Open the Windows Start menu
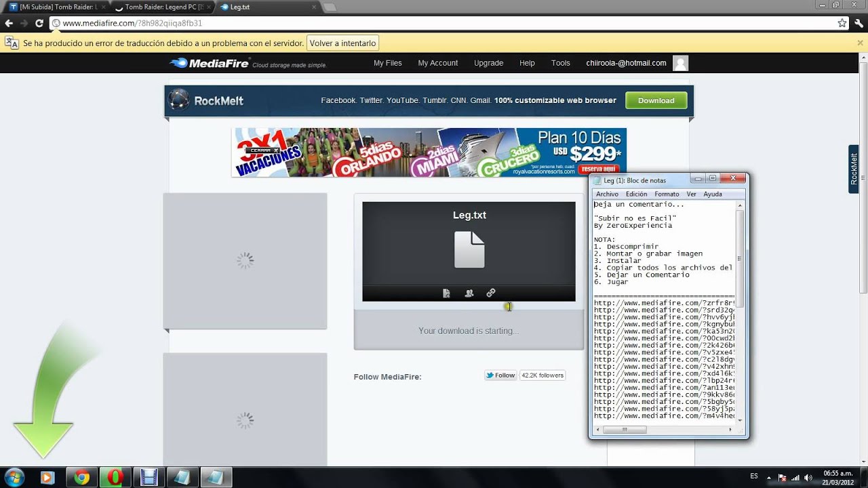This screenshot has width=868, height=488. tap(14, 477)
